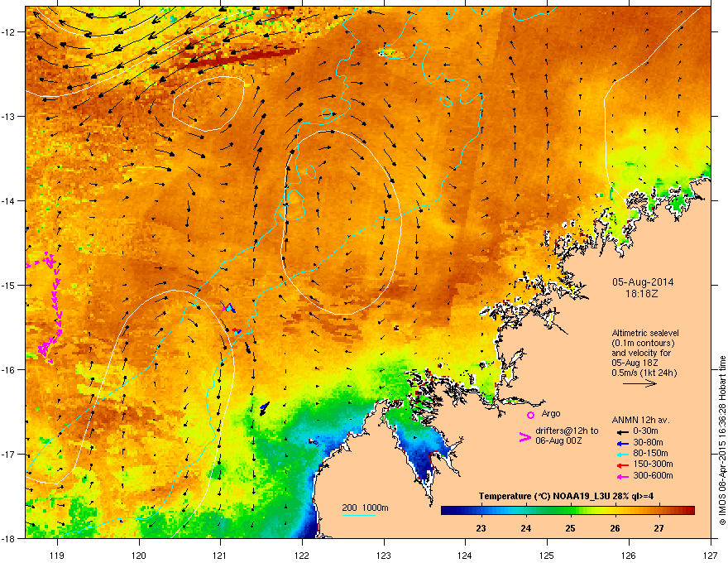Click the longitude label 126
The image size is (728, 563).
(x=629, y=555)
